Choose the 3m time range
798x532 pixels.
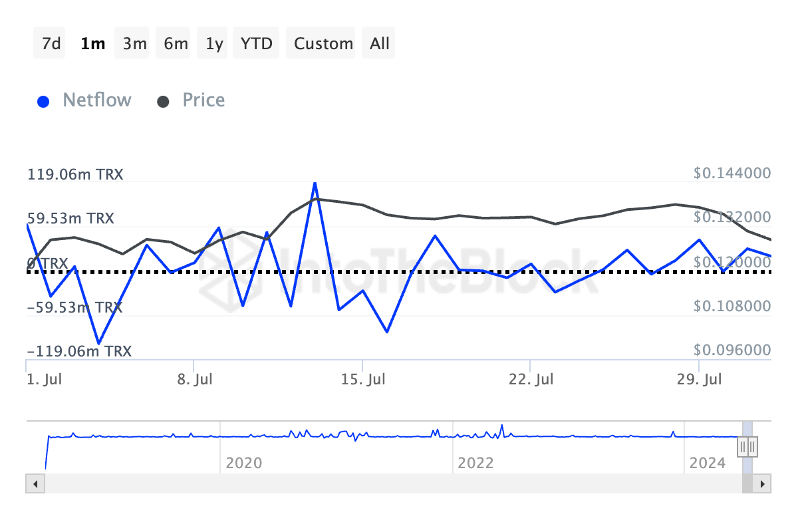click(134, 44)
